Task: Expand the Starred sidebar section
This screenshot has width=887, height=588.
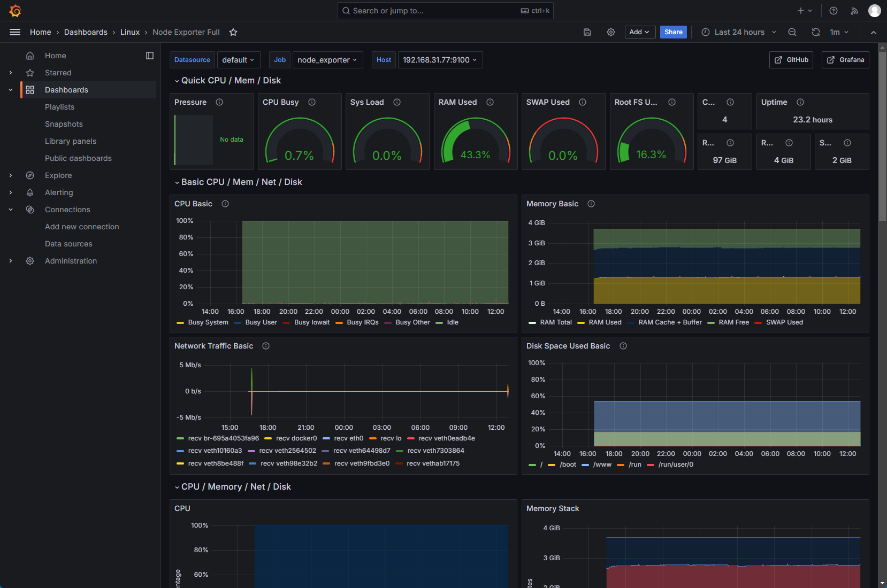Action: (11, 73)
